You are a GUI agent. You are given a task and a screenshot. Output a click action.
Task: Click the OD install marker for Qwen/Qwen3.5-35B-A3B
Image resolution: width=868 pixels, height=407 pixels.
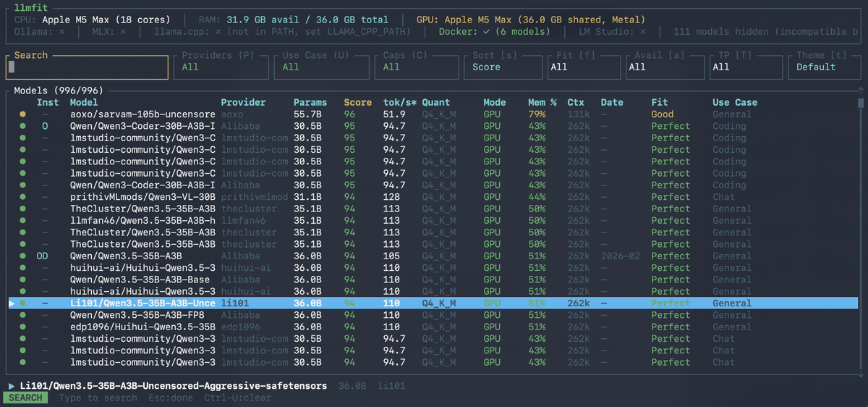tap(42, 256)
